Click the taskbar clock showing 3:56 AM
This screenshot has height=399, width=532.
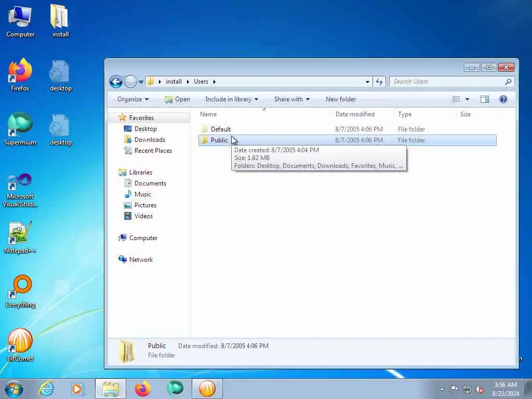pos(506,389)
